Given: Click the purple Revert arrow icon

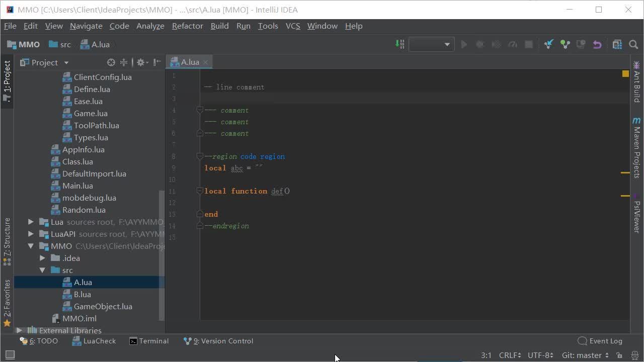Looking at the screenshot, I should point(597,44).
